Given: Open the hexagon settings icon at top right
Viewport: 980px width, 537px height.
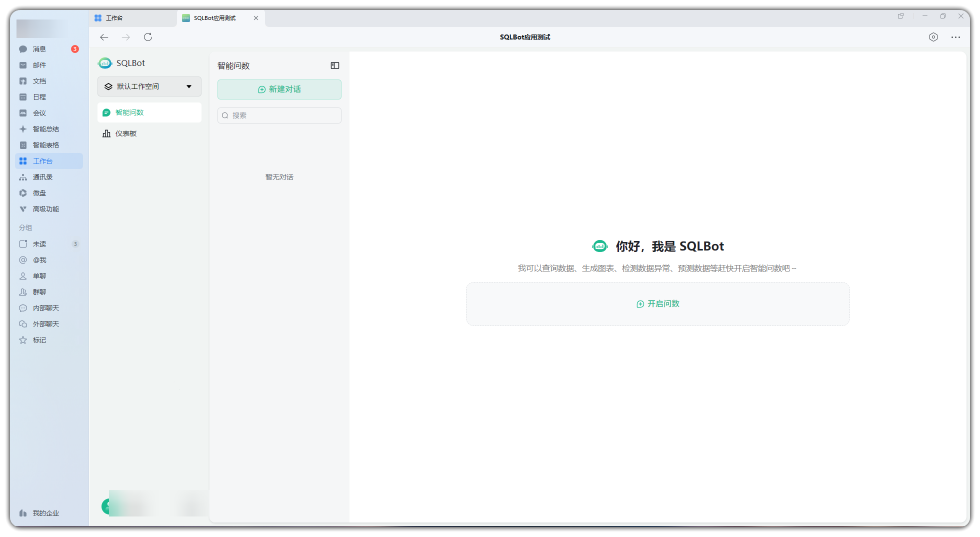Looking at the screenshot, I should click(933, 37).
